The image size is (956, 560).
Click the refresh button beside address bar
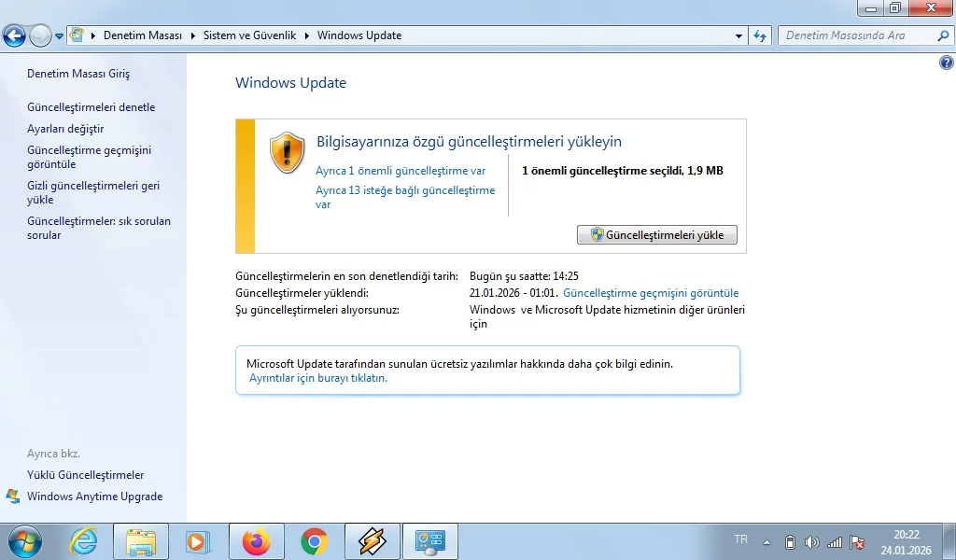pos(760,35)
